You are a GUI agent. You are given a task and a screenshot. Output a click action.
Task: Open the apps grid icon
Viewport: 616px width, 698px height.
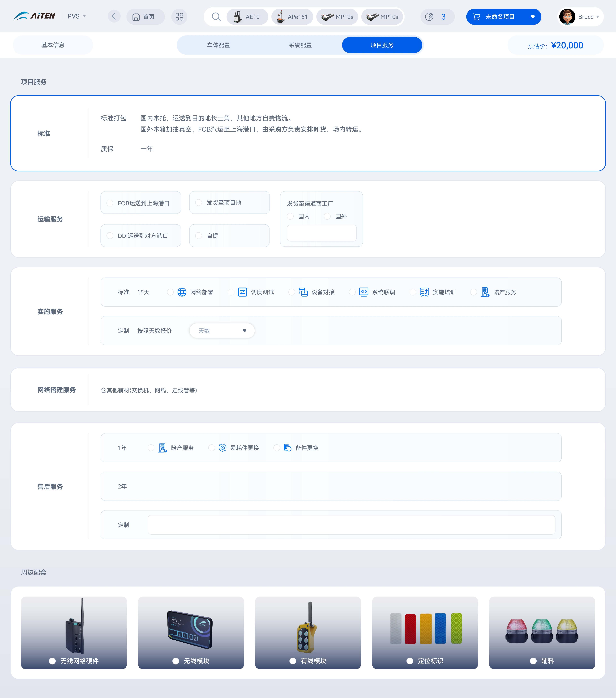coord(179,17)
